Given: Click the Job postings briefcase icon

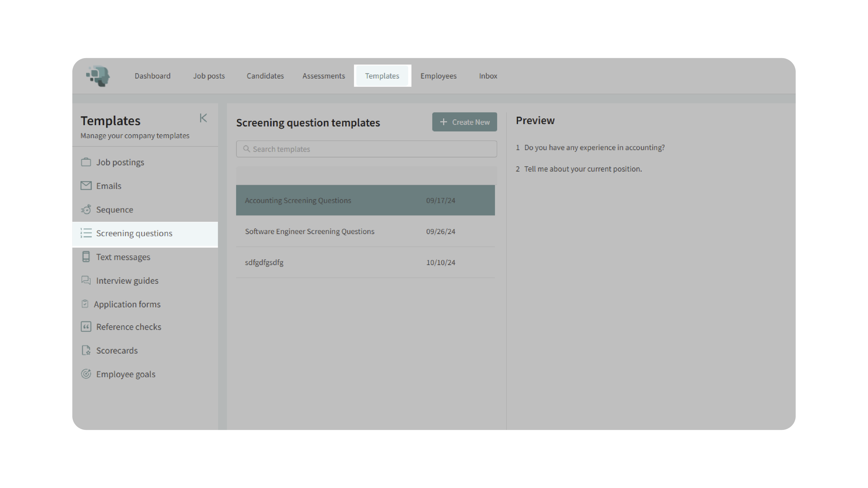Looking at the screenshot, I should point(86,162).
